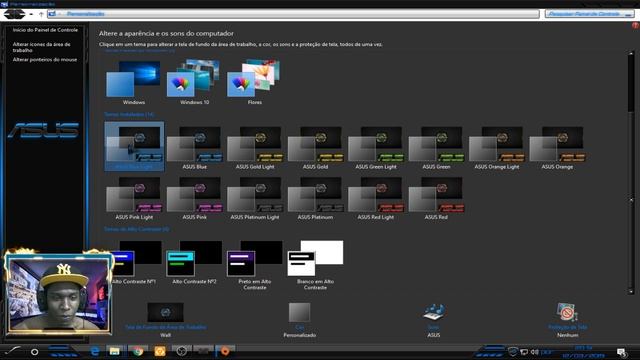Click the themes list vertical scrollbar
640x360 pixels.
(631, 171)
